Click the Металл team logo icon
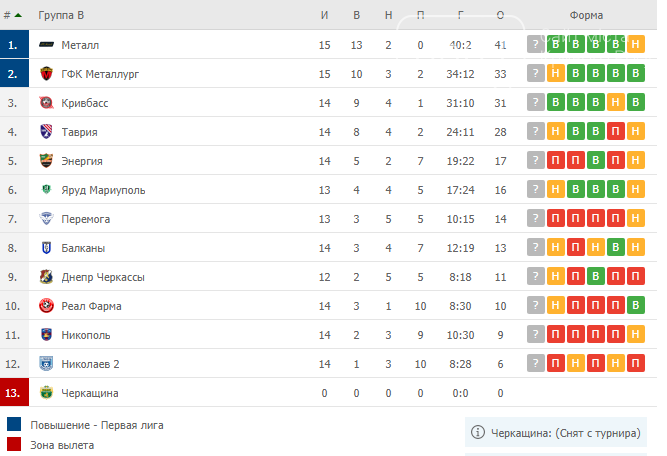Viewport: 667px width, 456px height. 46,44
